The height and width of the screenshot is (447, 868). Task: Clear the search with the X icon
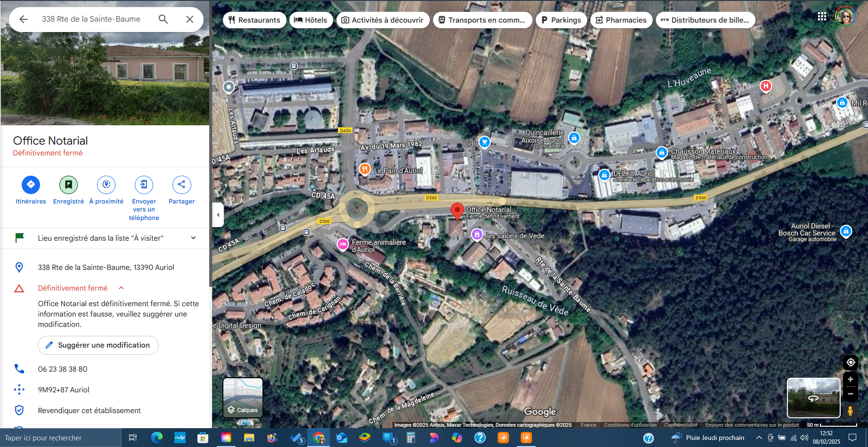coord(189,19)
